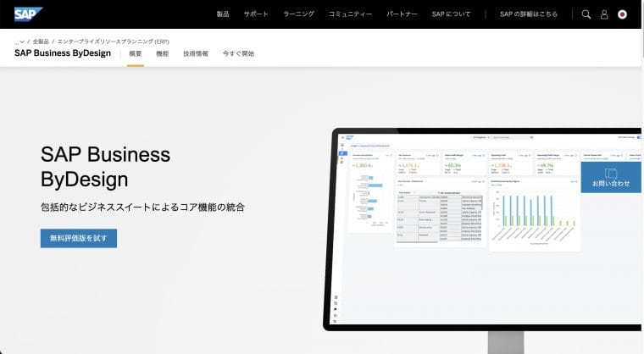Click the contact envelope icon on お問い合わせ
644x354 pixels.
610,173
